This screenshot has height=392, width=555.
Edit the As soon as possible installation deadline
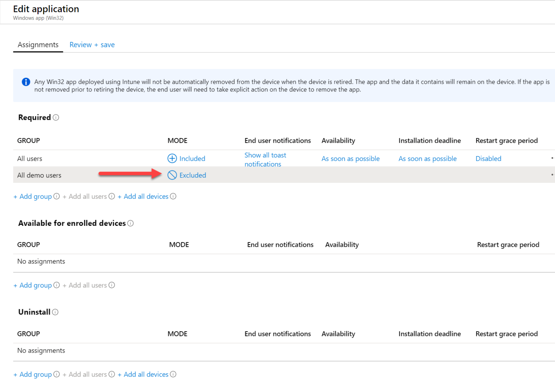click(427, 158)
